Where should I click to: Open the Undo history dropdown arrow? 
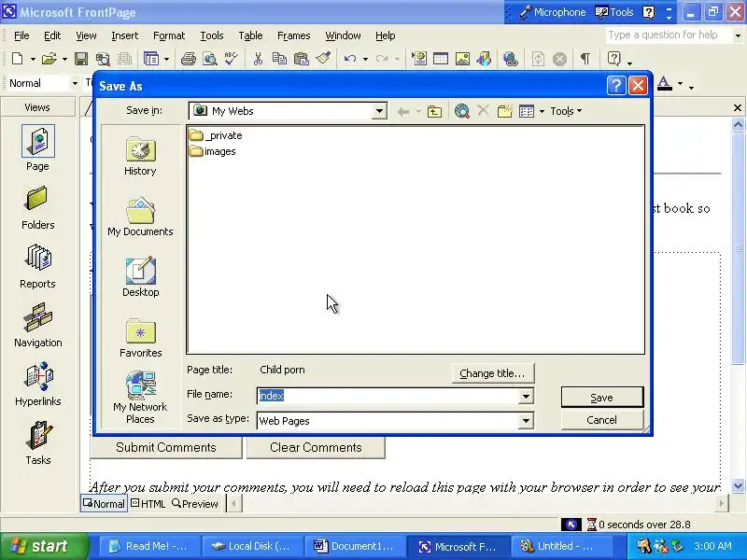(365, 59)
